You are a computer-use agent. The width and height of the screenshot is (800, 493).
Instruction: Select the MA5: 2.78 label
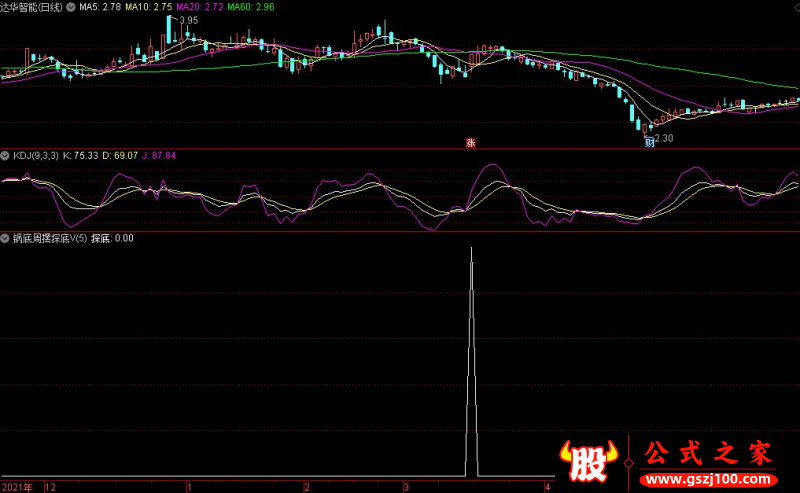click(x=100, y=7)
